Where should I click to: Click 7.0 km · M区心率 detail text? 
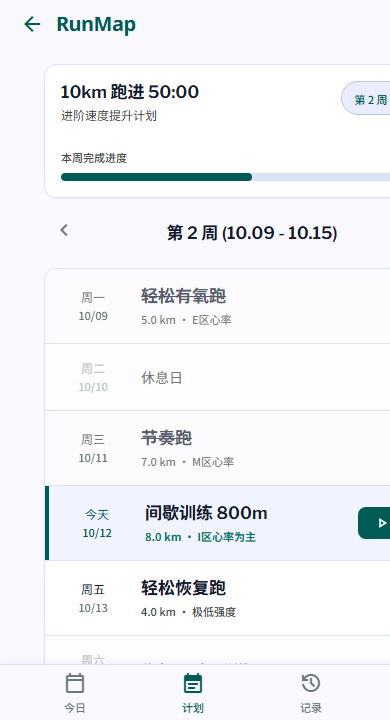pyautogui.click(x=187, y=462)
